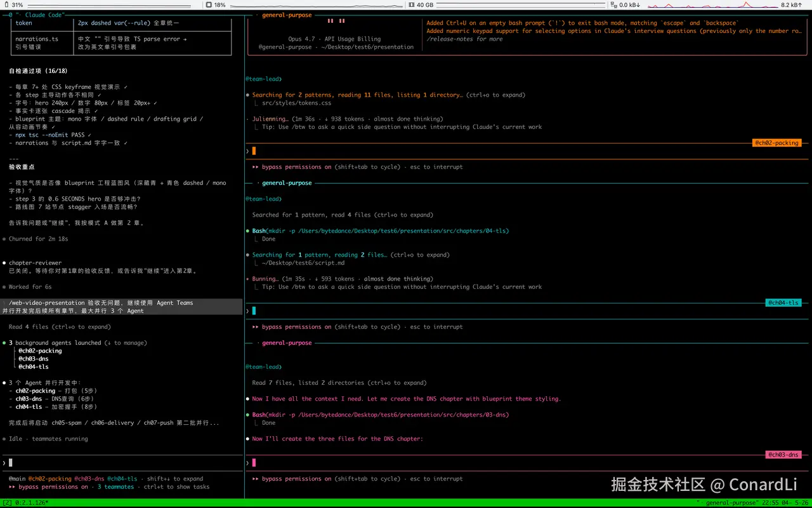Click "bypass permissions on" under @ch03-dns prompt
The image size is (812, 508).
tap(296, 479)
